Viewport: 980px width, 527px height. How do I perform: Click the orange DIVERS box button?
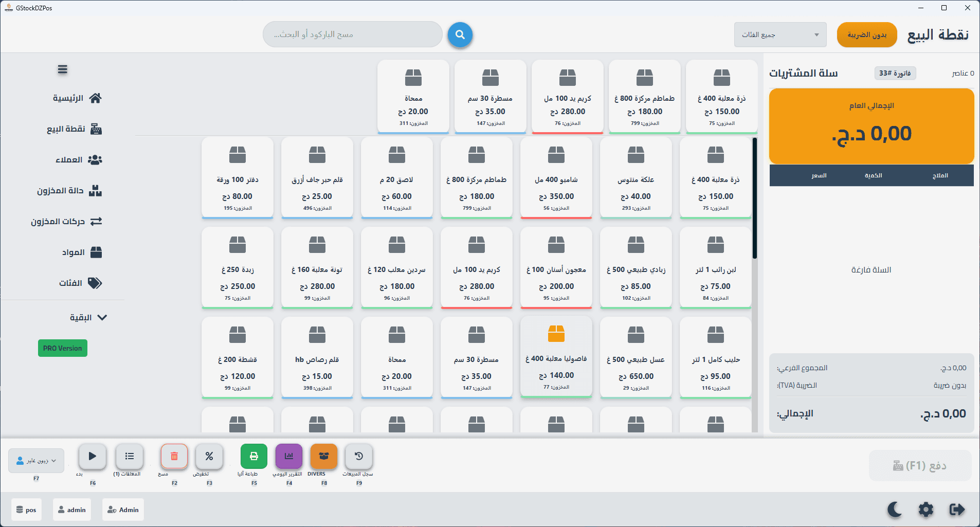[x=324, y=457]
